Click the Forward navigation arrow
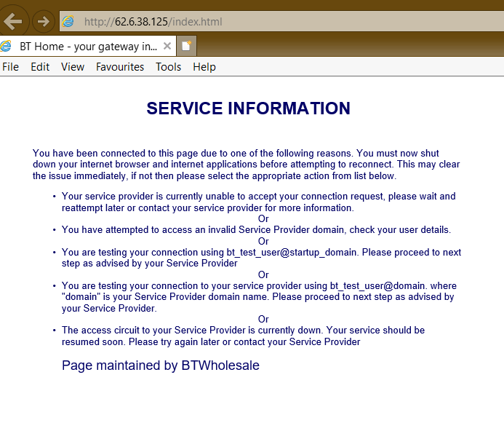This screenshot has height=423, width=504. tap(44, 22)
